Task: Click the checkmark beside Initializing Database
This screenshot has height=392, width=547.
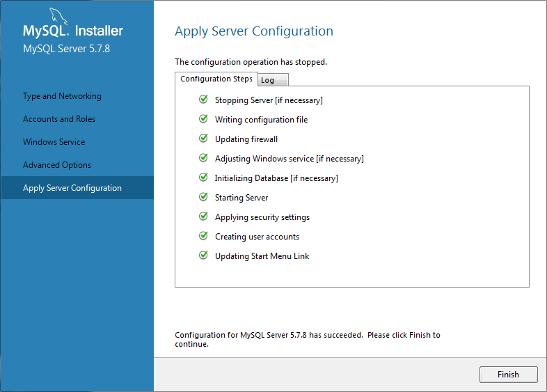Action: tap(203, 178)
